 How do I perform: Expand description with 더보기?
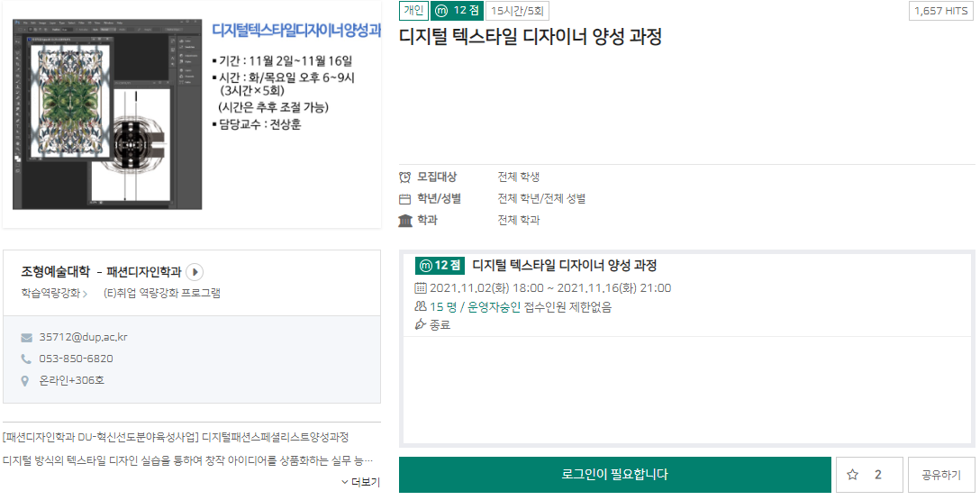[360, 482]
